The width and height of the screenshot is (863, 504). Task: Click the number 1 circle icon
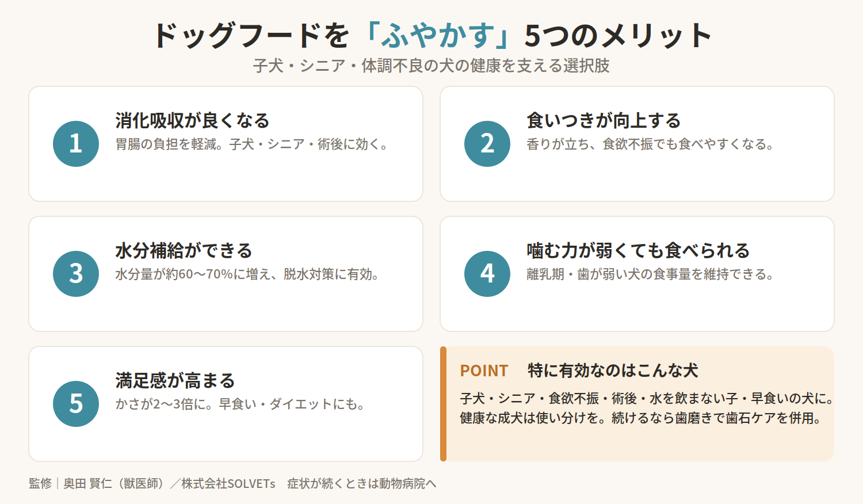coord(76,144)
